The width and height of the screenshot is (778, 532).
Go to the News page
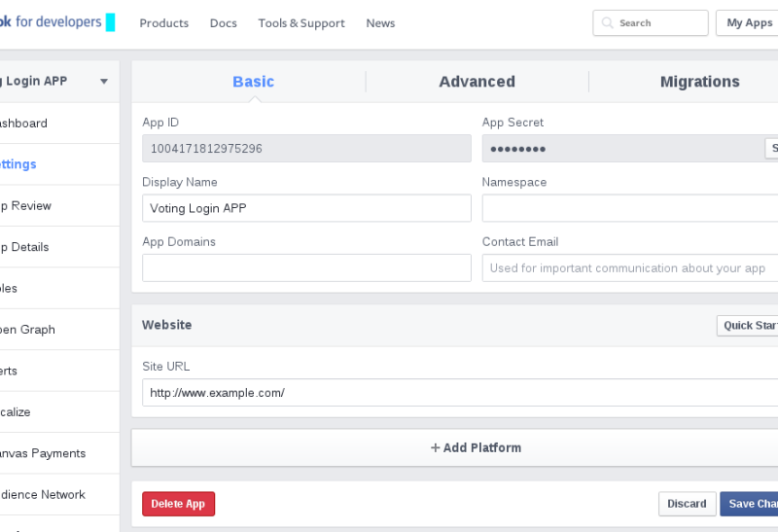[x=380, y=23]
